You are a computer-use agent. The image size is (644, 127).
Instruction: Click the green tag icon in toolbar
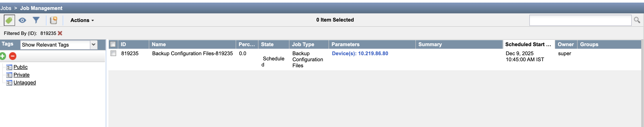point(9,20)
